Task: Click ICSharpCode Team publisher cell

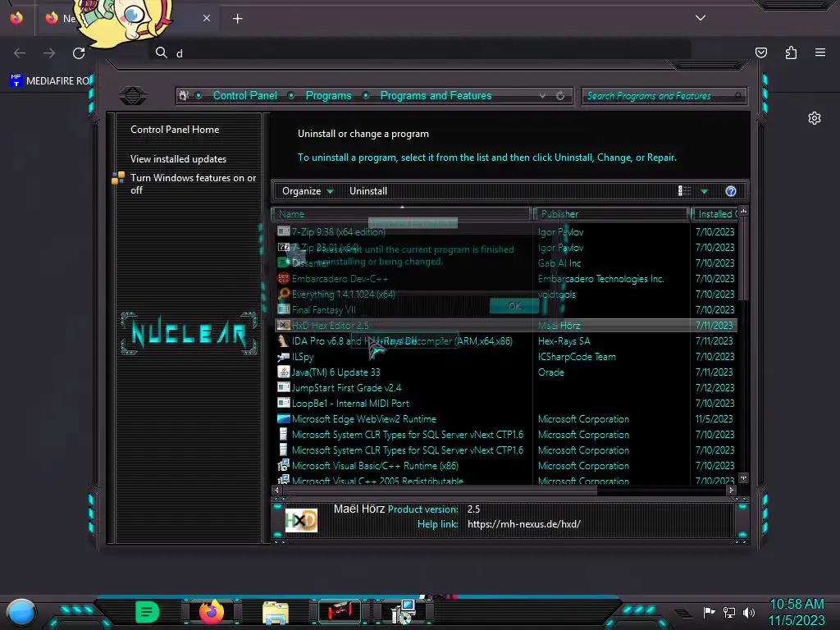Action: tap(577, 357)
